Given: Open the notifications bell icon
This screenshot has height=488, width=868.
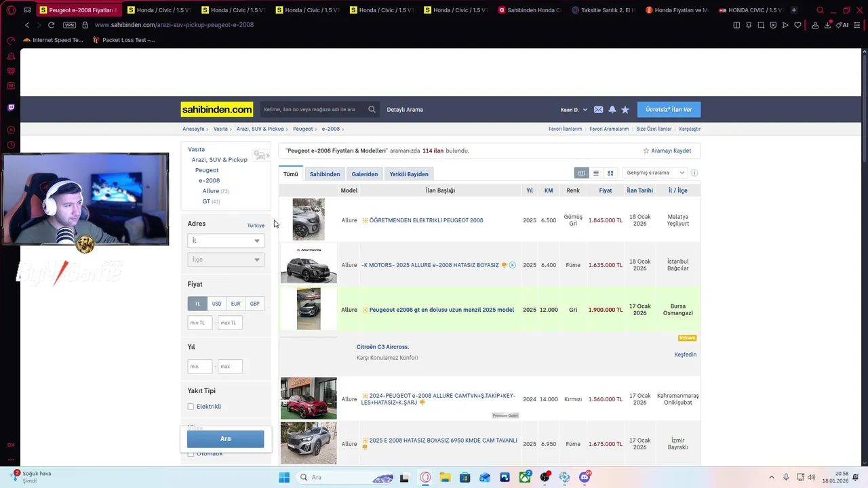Looking at the screenshot, I should click(x=612, y=110).
